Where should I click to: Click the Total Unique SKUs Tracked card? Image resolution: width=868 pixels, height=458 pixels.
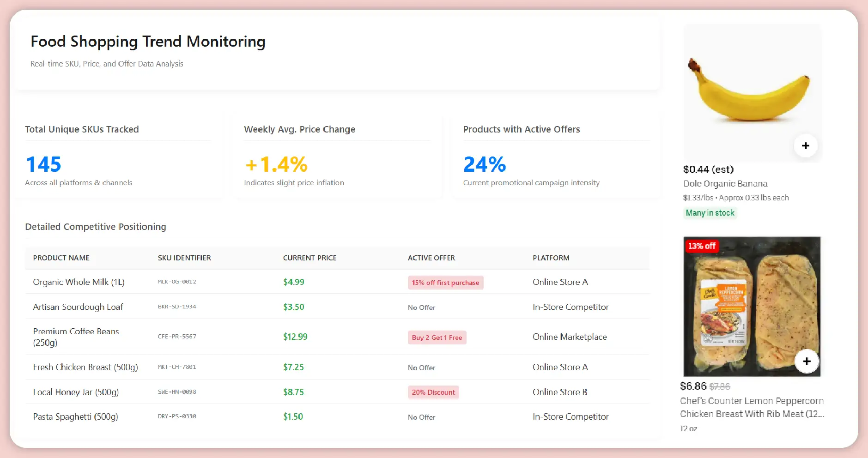pyautogui.click(x=118, y=156)
